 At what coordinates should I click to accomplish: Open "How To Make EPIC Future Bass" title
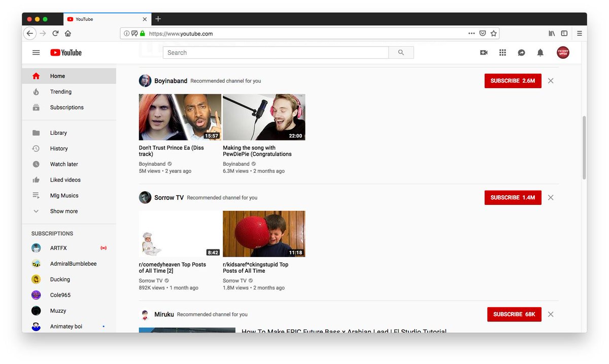[344, 331]
